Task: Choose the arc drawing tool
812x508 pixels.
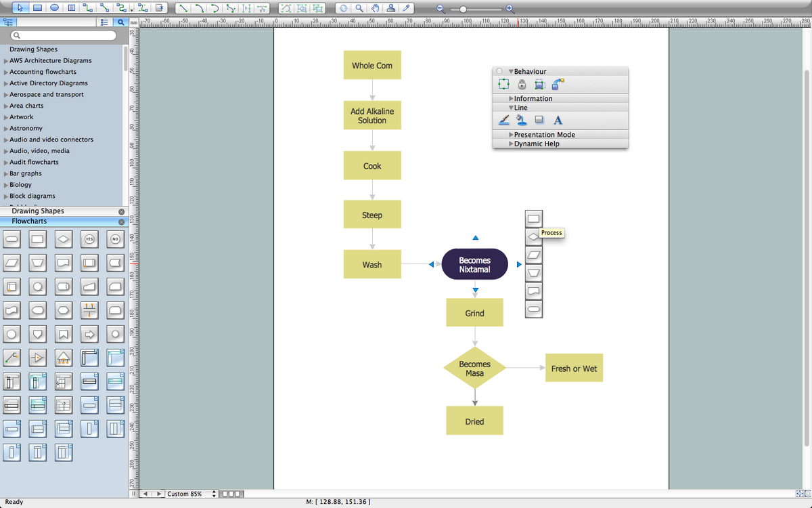Action: (x=200, y=8)
